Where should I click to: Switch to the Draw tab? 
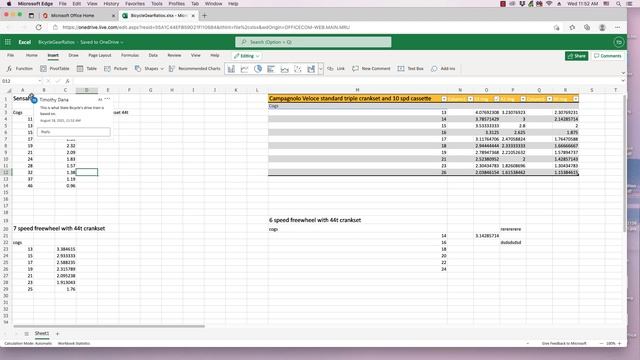[x=73, y=56]
